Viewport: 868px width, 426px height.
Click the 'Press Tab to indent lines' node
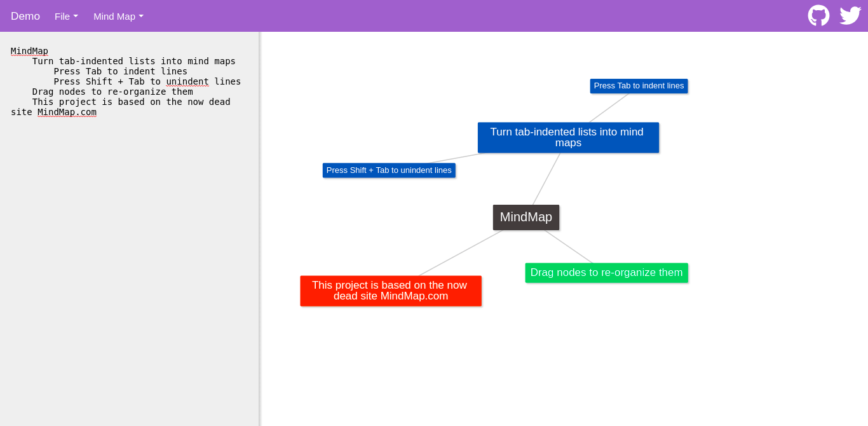pyautogui.click(x=639, y=86)
